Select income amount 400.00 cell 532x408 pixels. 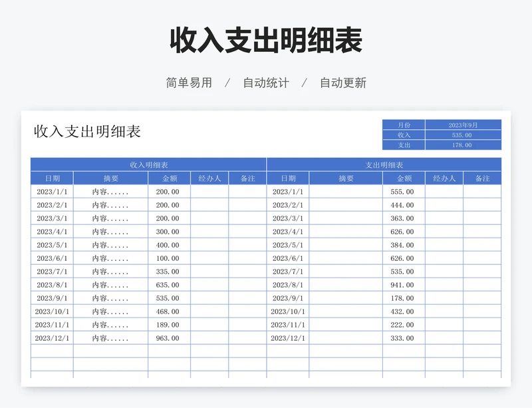tap(170, 245)
